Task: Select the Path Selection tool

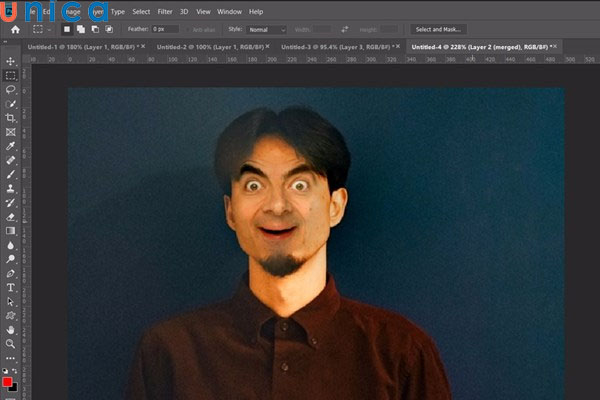Action: (10, 302)
